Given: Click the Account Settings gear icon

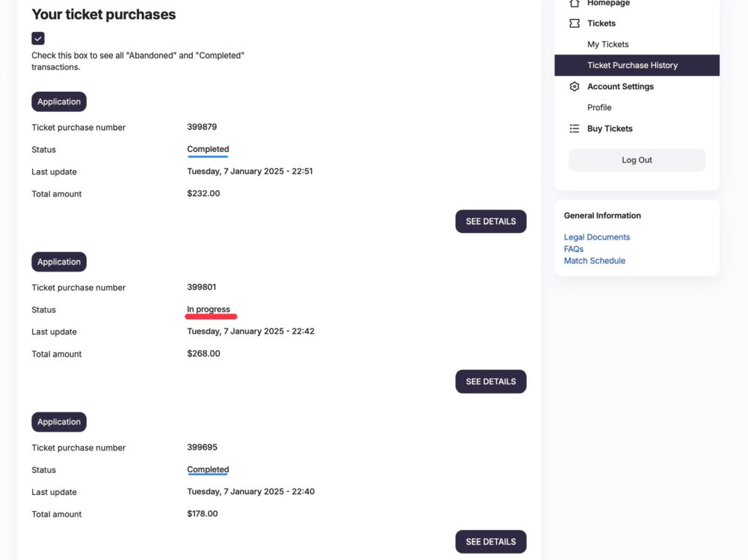Looking at the screenshot, I should 574,86.
